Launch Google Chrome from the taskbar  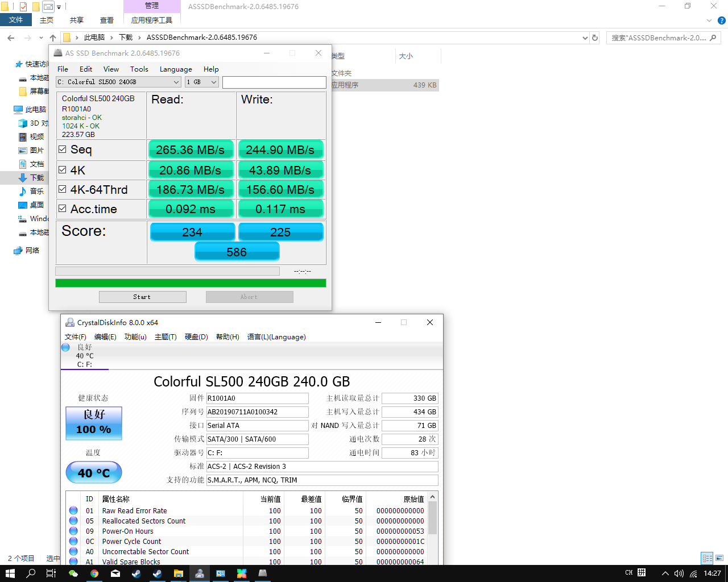pyautogui.click(x=94, y=573)
